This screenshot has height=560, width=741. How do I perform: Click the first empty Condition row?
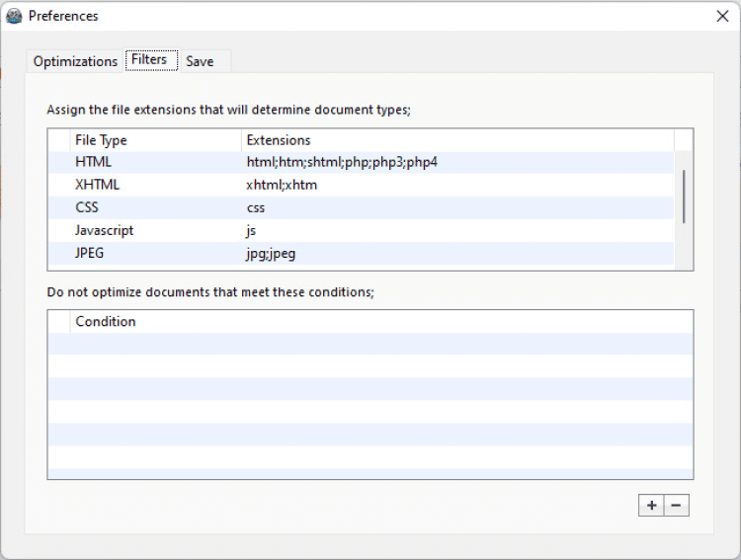[375, 344]
